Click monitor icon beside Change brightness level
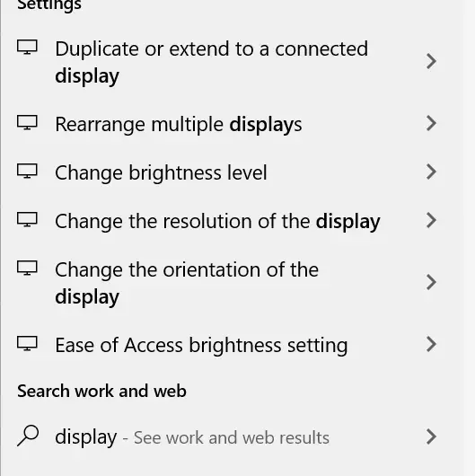The width and height of the screenshot is (475, 476). 27,171
